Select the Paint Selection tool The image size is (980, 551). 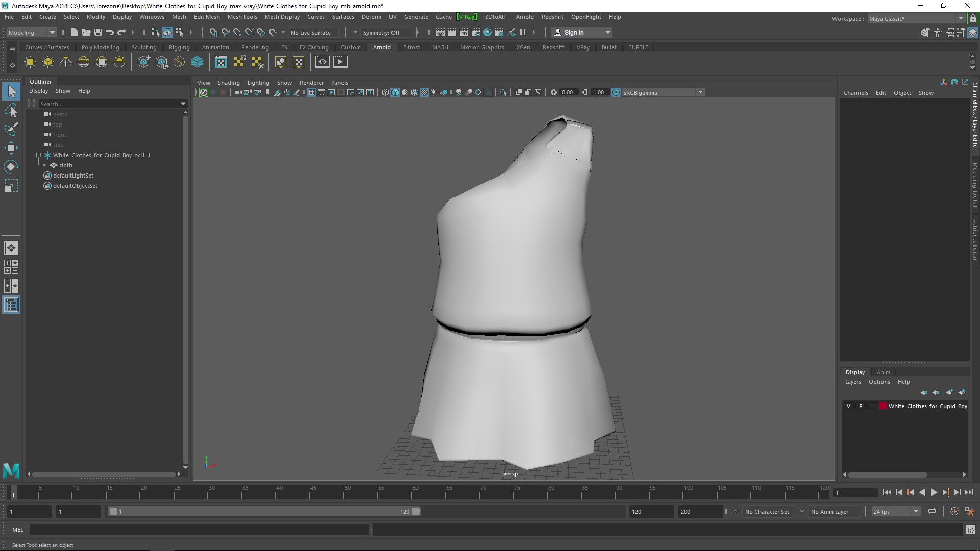click(x=11, y=129)
